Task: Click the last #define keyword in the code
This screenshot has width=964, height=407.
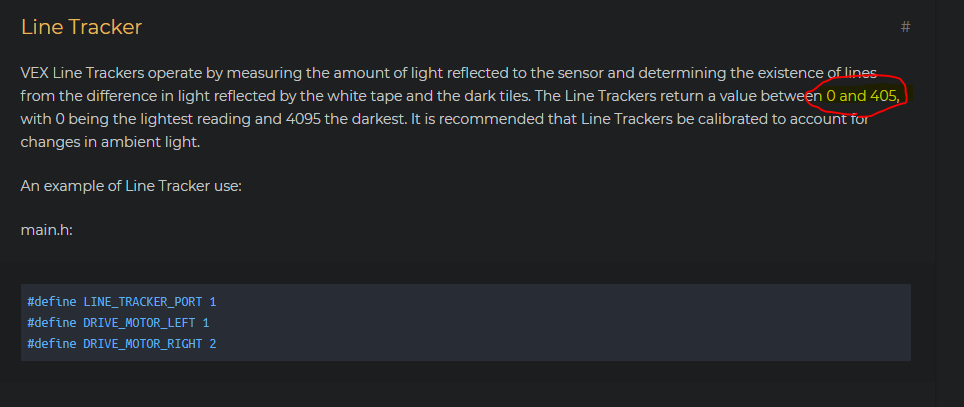Action: click(x=52, y=344)
